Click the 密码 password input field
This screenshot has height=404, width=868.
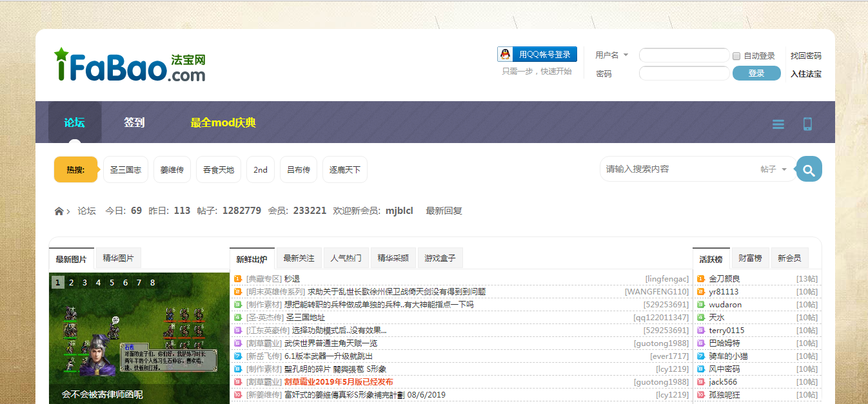point(684,73)
